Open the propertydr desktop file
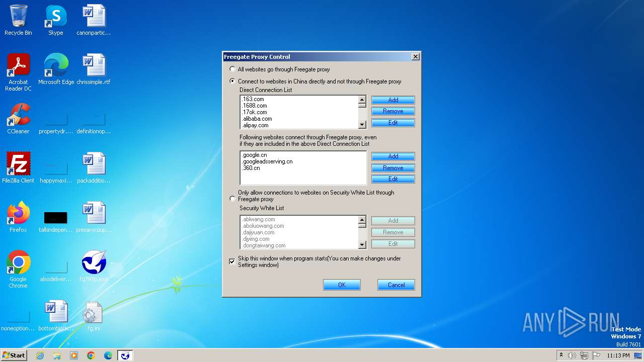 pyautogui.click(x=56, y=124)
